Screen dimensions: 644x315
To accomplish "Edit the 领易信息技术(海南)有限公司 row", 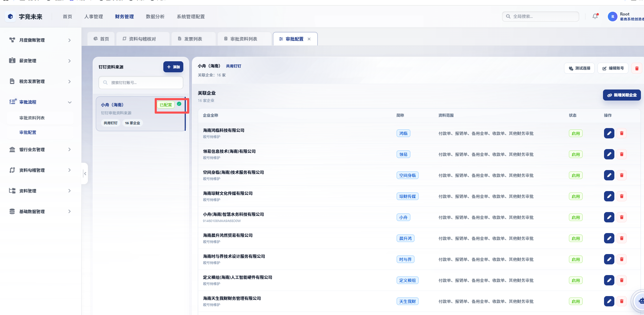I will (x=609, y=154).
